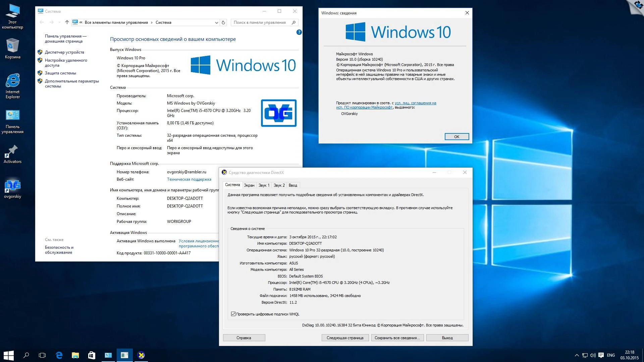The image size is (644, 362).
Task: Open the Windows Store from the taskbar
Action: (x=92, y=355)
